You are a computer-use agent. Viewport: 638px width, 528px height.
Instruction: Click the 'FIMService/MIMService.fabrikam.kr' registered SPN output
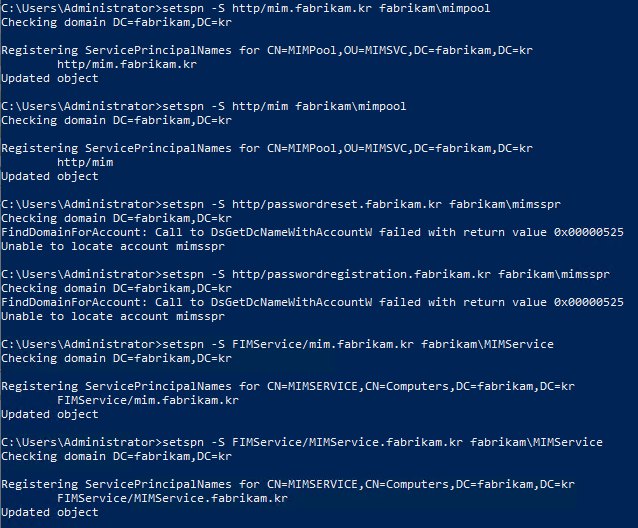pyautogui.click(x=173, y=498)
